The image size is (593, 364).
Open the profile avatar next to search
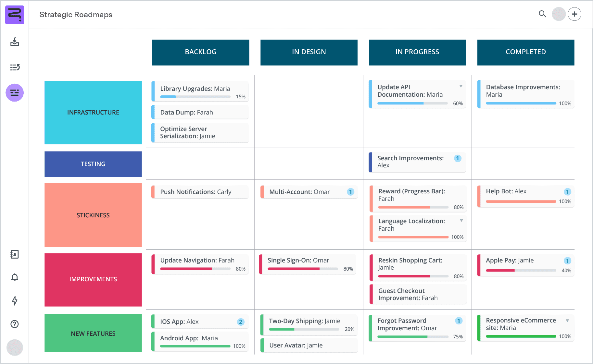[559, 14]
